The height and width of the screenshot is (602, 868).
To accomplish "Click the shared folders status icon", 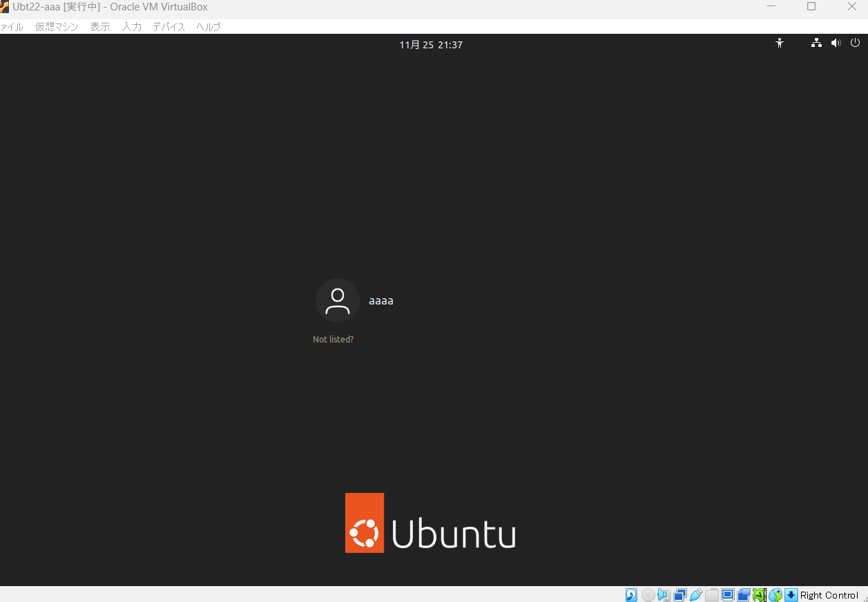I will [x=712, y=595].
